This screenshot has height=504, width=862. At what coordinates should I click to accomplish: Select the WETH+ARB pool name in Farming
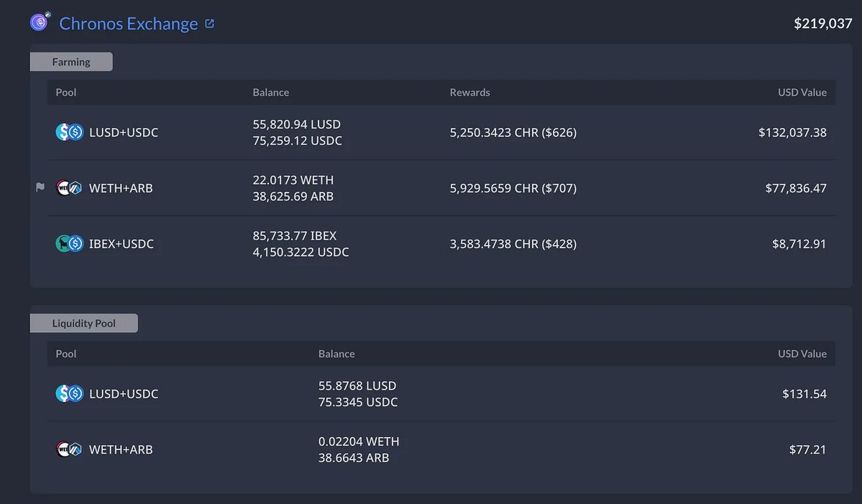[x=121, y=188]
